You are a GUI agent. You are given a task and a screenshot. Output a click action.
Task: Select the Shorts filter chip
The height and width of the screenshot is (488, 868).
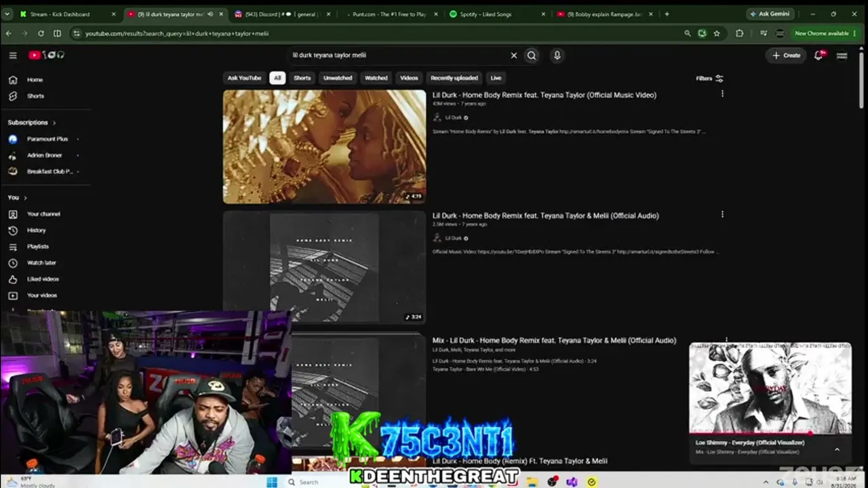[302, 78]
